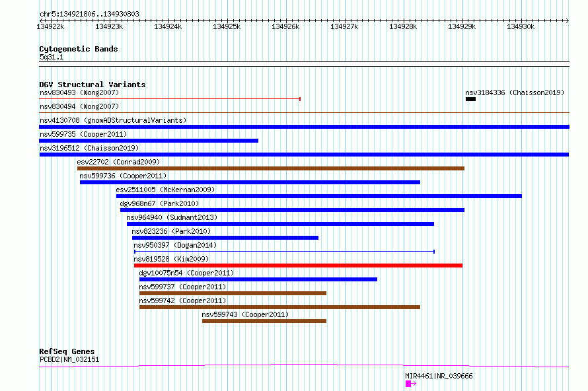Select the brown nsv599743 variant bar
The image size is (588, 391).
pos(264,321)
